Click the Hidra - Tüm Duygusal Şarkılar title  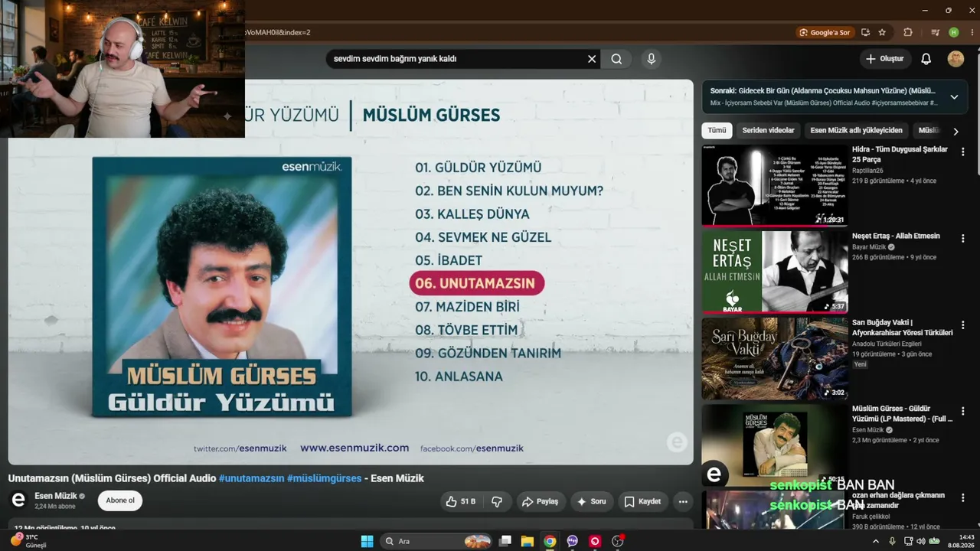point(900,155)
